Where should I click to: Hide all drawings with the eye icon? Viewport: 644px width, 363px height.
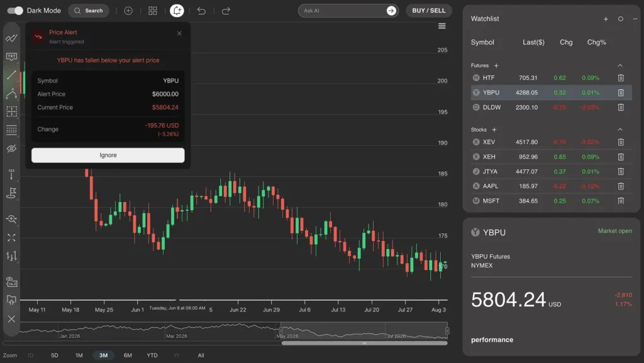pyautogui.click(x=11, y=149)
